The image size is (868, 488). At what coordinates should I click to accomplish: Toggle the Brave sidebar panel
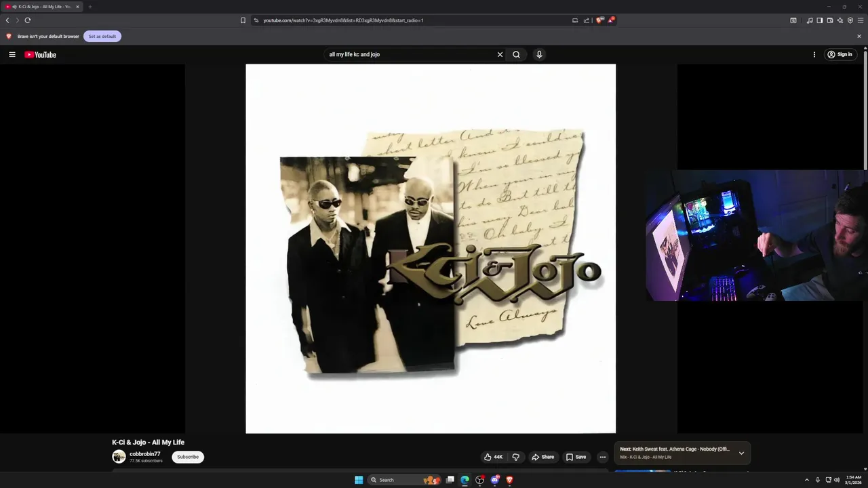point(819,20)
